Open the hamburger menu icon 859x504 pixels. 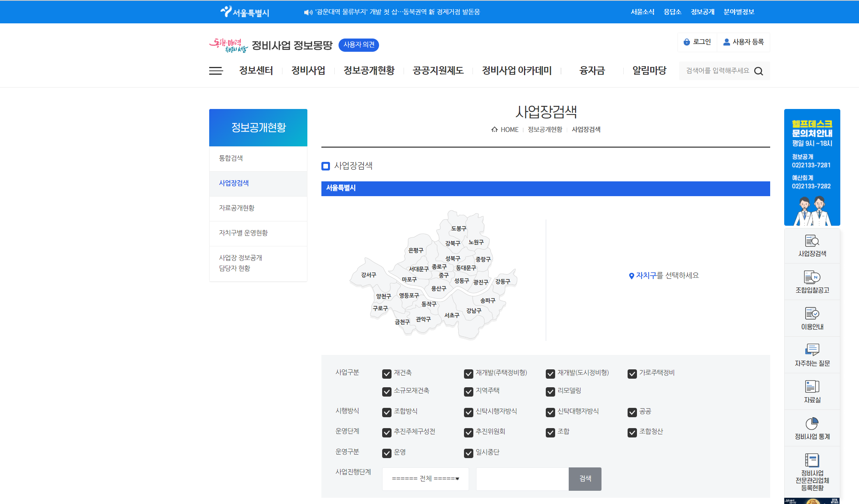[216, 70]
